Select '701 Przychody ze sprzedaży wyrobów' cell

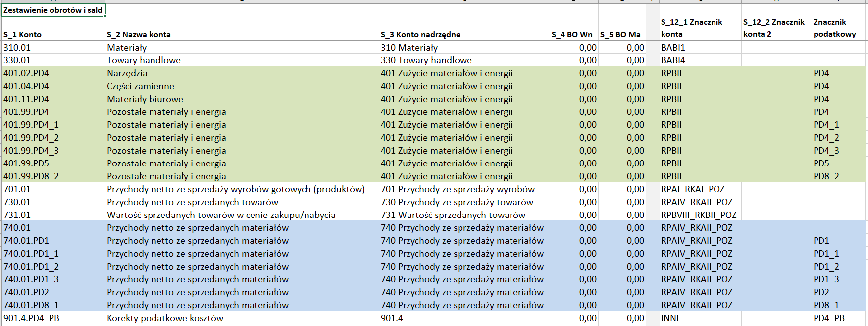(464, 189)
